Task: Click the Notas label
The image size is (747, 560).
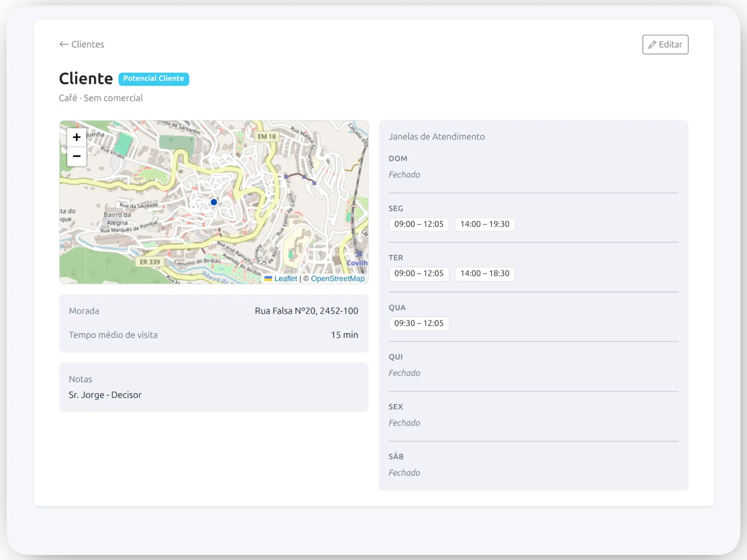Action: [x=81, y=379]
